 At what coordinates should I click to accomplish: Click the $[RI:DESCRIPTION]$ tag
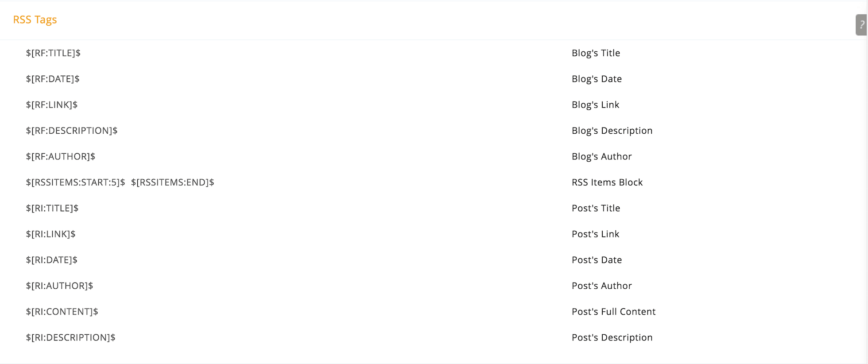click(71, 337)
